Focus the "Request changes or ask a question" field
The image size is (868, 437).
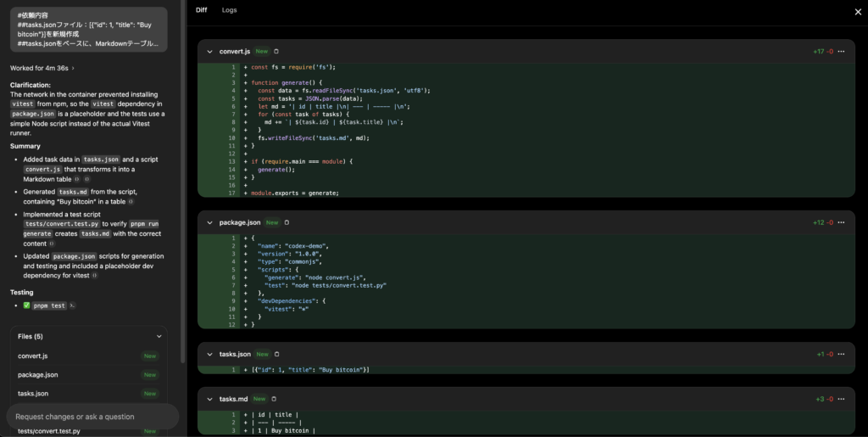click(x=92, y=417)
